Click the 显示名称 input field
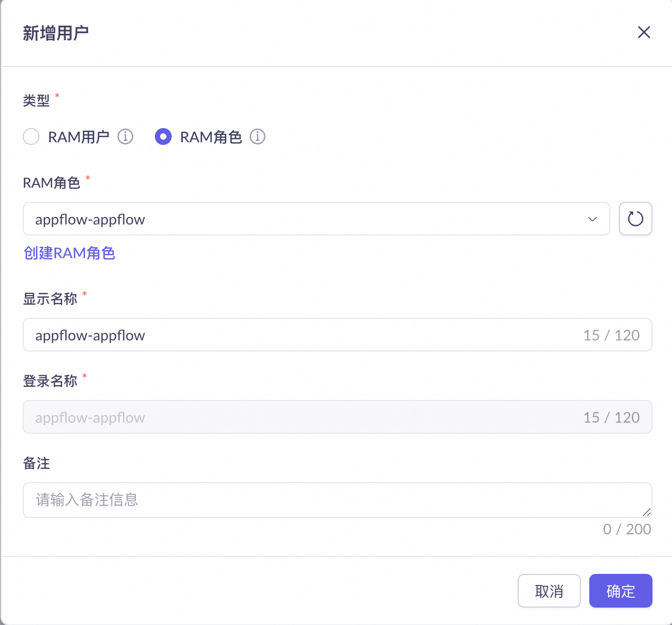Image resolution: width=672 pixels, height=625 pixels. click(x=338, y=335)
